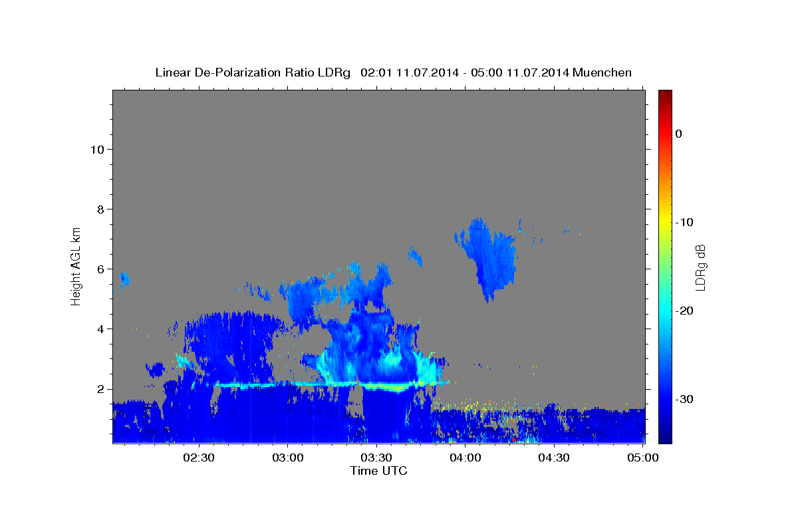The image size is (798, 532).
Task: Click the 'Time UTC' x-axis label
Action: point(378,471)
